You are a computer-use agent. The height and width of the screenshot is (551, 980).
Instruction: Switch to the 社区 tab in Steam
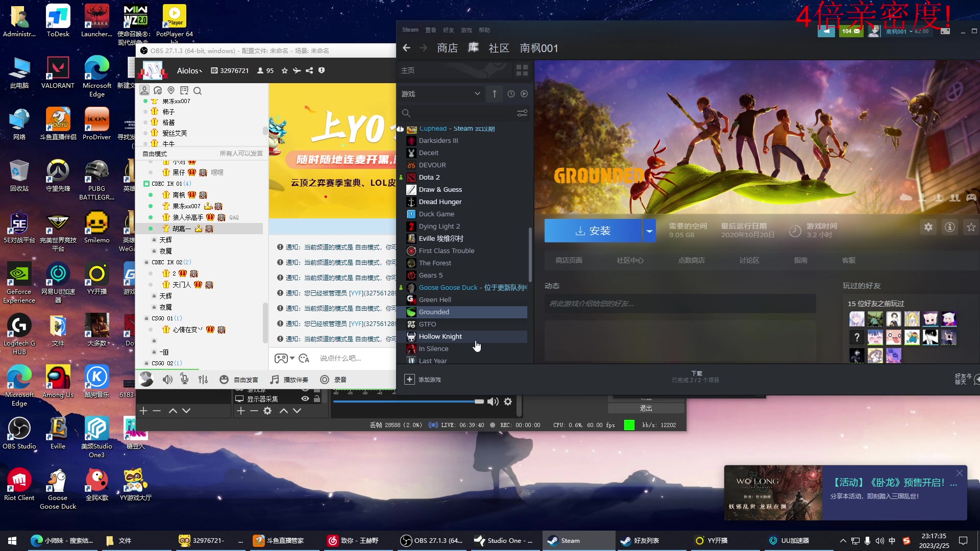click(499, 48)
